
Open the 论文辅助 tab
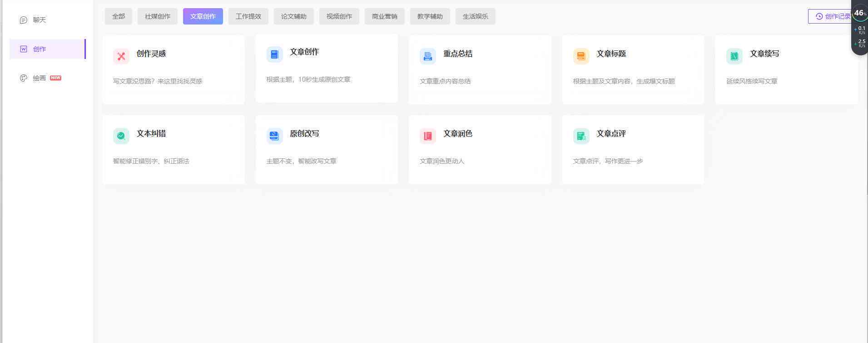point(294,16)
